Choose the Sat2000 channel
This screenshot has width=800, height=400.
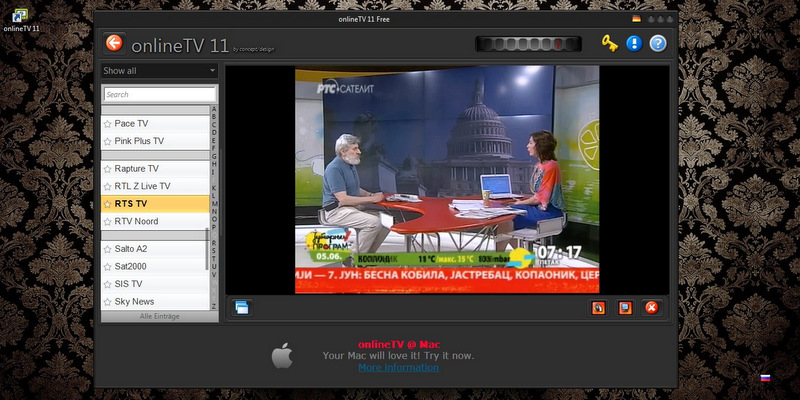pyautogui.click(x=155, y=266)
